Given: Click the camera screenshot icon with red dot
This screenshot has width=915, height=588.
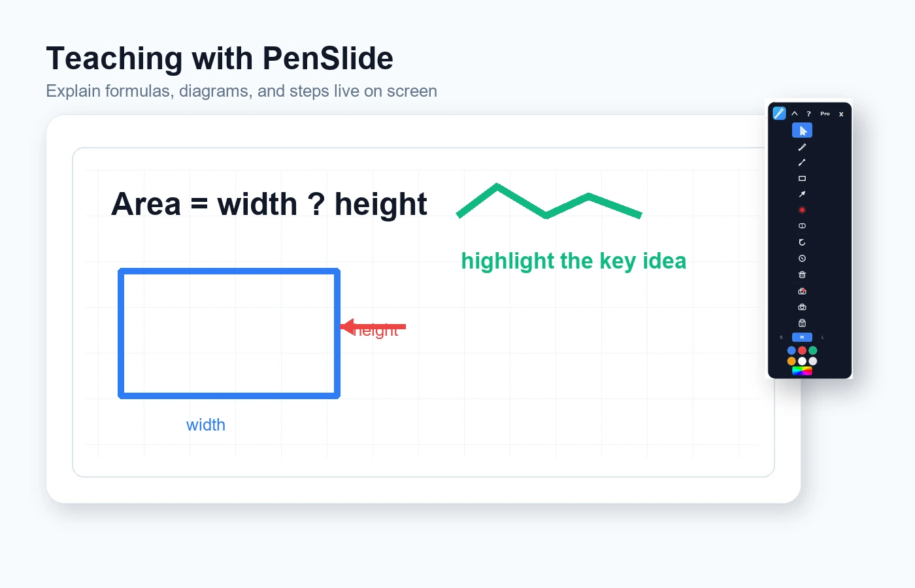Looking at the screenshot, I should [x=802, y=291].
